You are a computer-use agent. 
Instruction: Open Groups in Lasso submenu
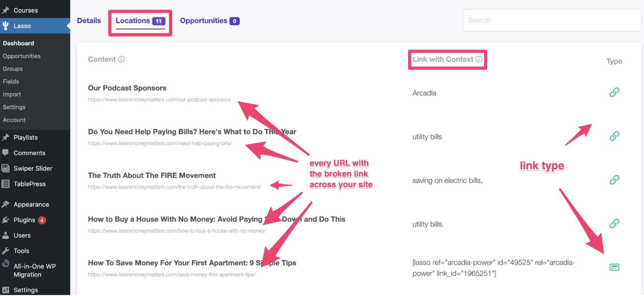tap(13, 69)
